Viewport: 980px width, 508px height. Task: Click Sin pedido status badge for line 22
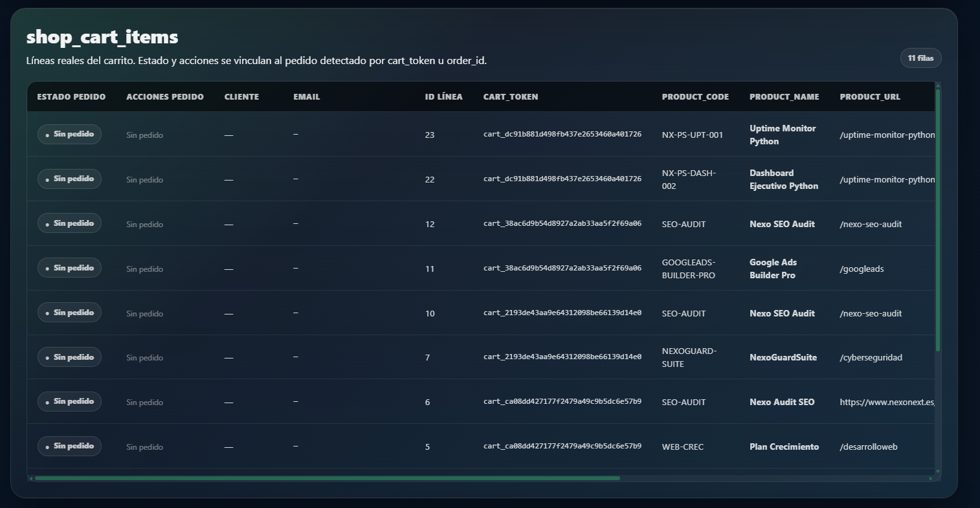pyautogui.click(x=69, y=179)
